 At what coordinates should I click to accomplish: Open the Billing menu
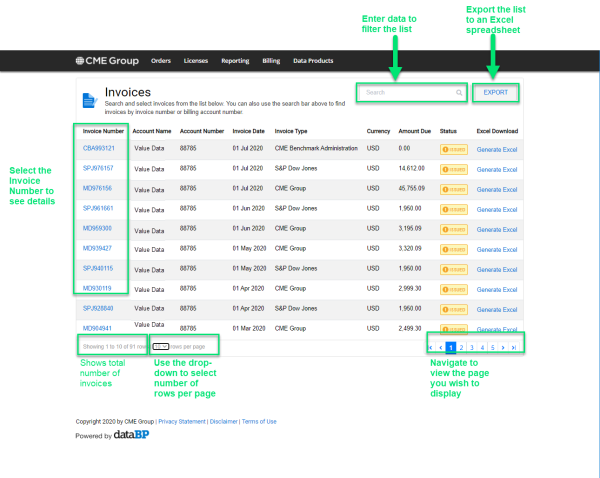pos(271,61)
